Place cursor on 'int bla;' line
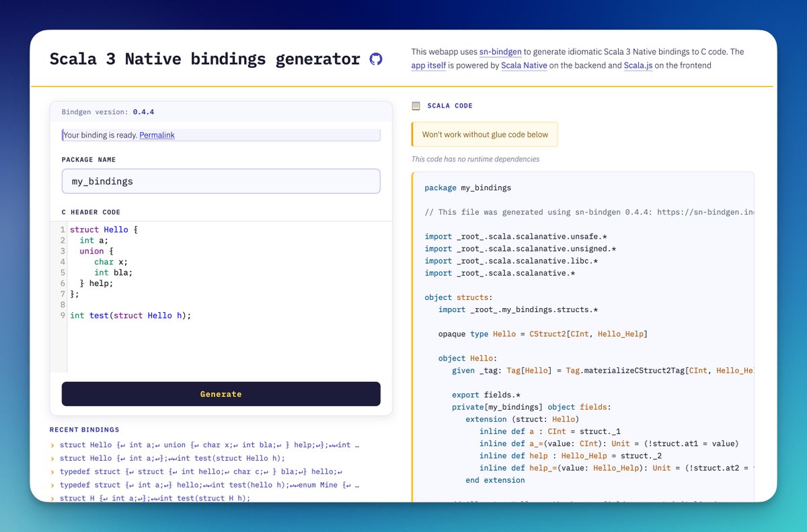Image resolution: width=807 pixels, height=532 pixels. pyautogui.click(x=113, y=272)
